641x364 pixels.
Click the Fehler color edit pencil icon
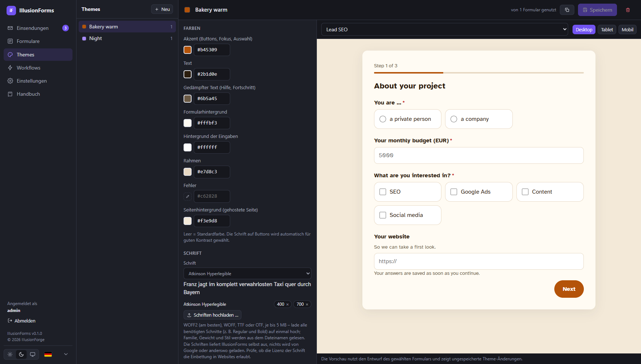pyautogui.click(x=188, y=196)
